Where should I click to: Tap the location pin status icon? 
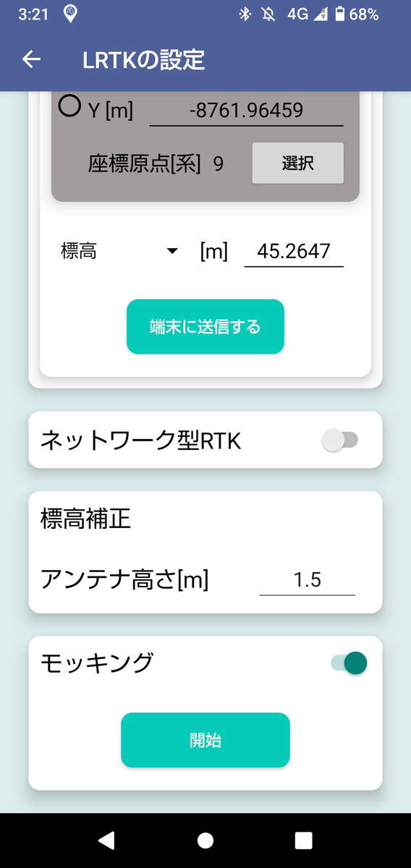(x=70, y=13)
